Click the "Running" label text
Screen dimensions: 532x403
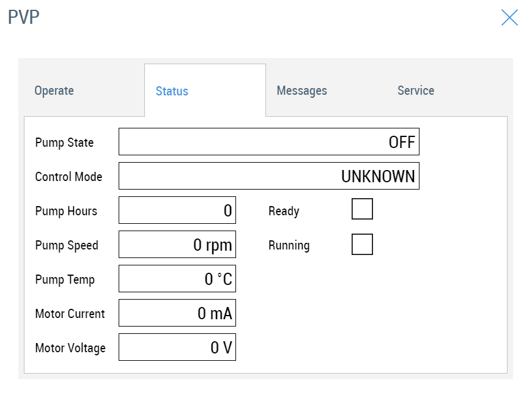pos(289,245)
